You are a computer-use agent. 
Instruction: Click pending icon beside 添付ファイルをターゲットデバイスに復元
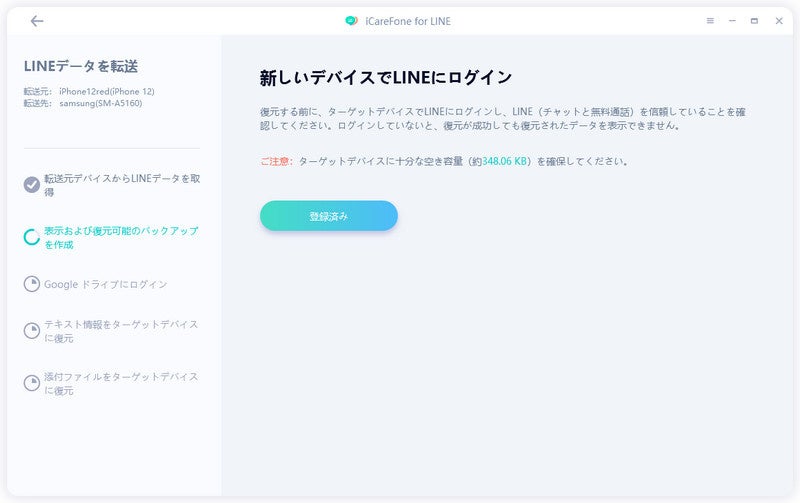[x=32, y=383]
